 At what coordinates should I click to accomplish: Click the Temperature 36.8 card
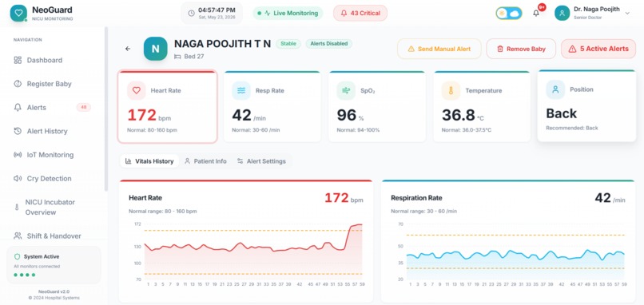tap(482, 107)
